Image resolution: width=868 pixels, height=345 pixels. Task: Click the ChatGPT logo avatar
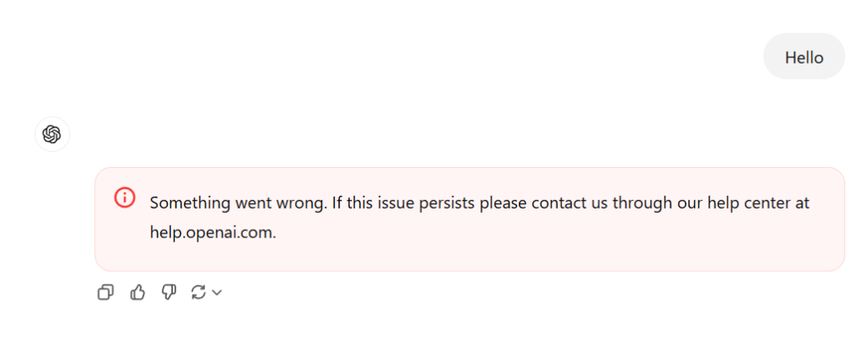tap(52, 134)
